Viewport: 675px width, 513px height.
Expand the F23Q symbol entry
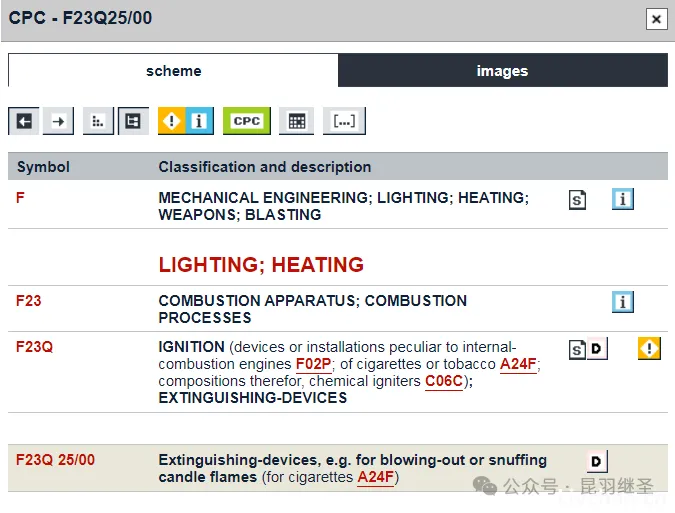coord(34,347)
